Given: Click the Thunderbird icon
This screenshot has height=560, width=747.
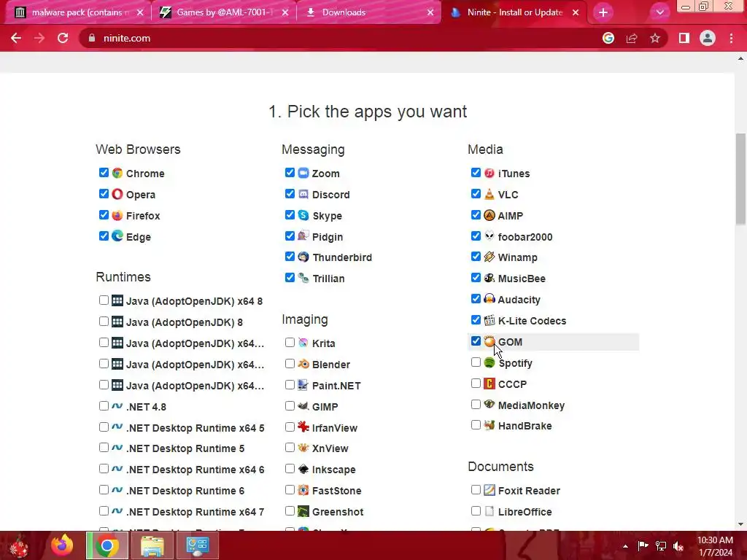Looking at the screenshot, I should [303, 257].
